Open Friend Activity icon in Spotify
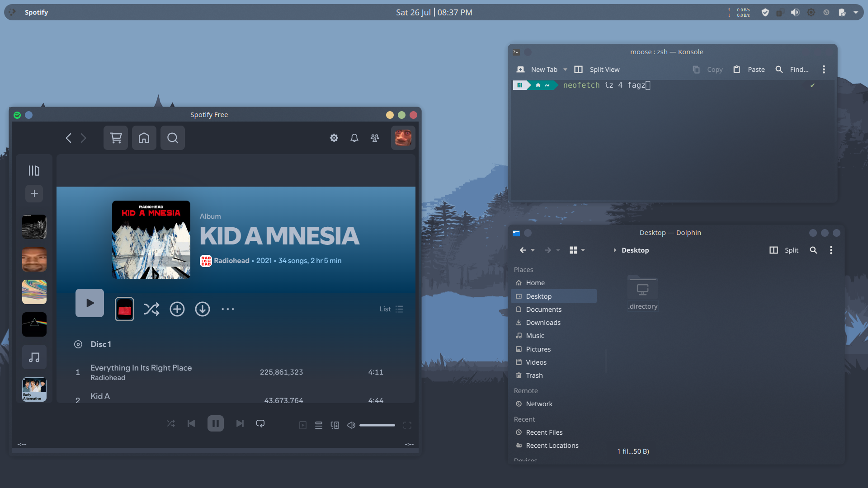868x488 pixels. point(375,138)
